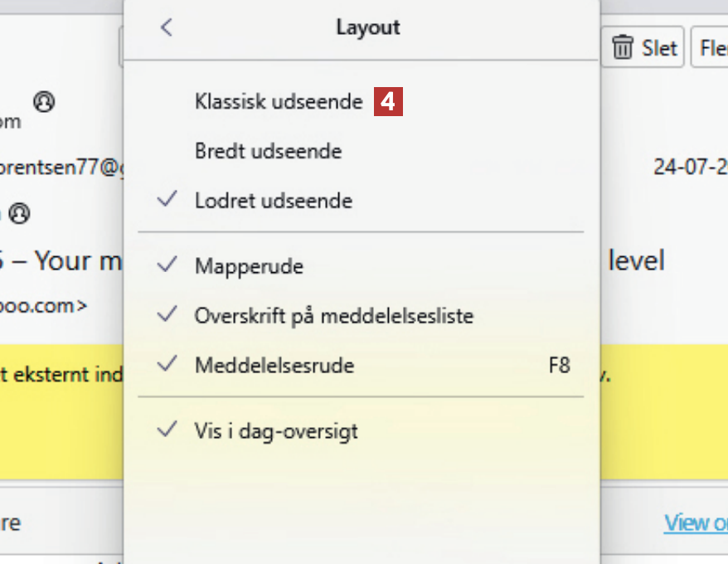Click the contact icon below the orentsen77 address
Screen dimensions: 728x564
[19, 213]
